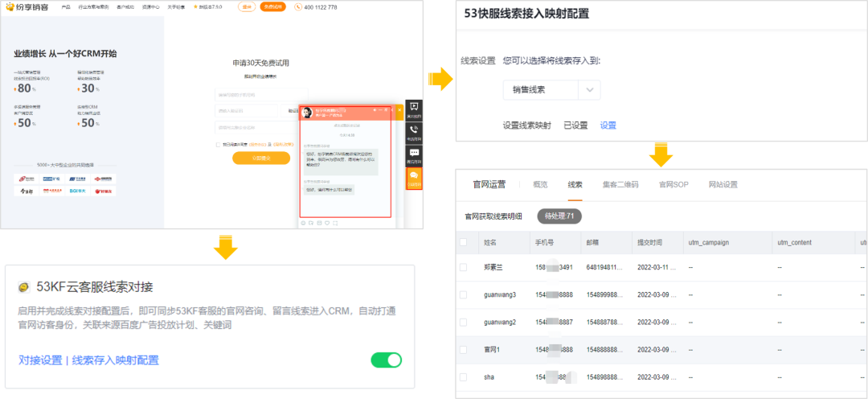Switch to the 集客二维码 tab
The height and width of the screenshot is (399, 868).
[x=620, y=184]
